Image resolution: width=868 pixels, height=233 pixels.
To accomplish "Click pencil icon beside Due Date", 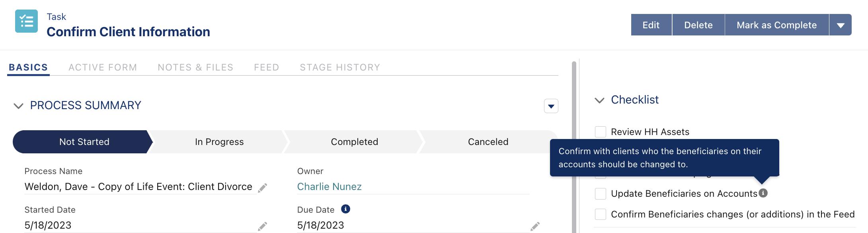I will click(535, 226).
